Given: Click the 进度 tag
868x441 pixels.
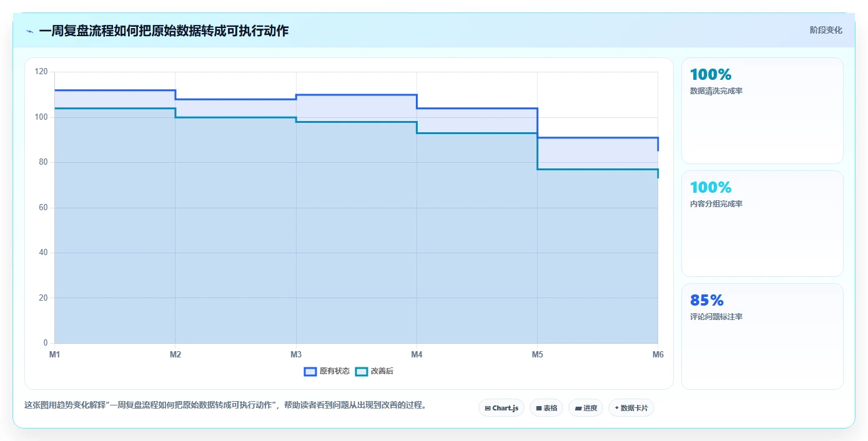Looking at the screenshot, I should (x=586, y=408).
